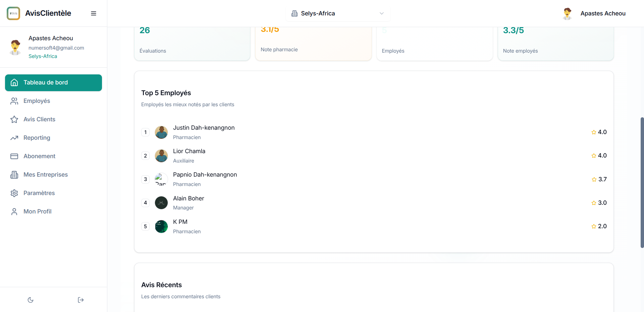Select Alain Boher in top employees
This screenshot has width=644, height=312.
(189, 198)
